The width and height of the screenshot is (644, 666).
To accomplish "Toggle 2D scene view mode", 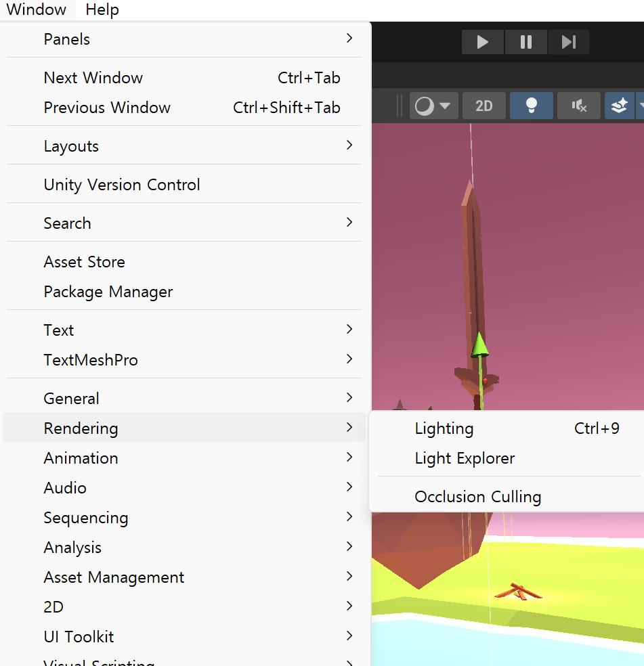I will (484, 106).
